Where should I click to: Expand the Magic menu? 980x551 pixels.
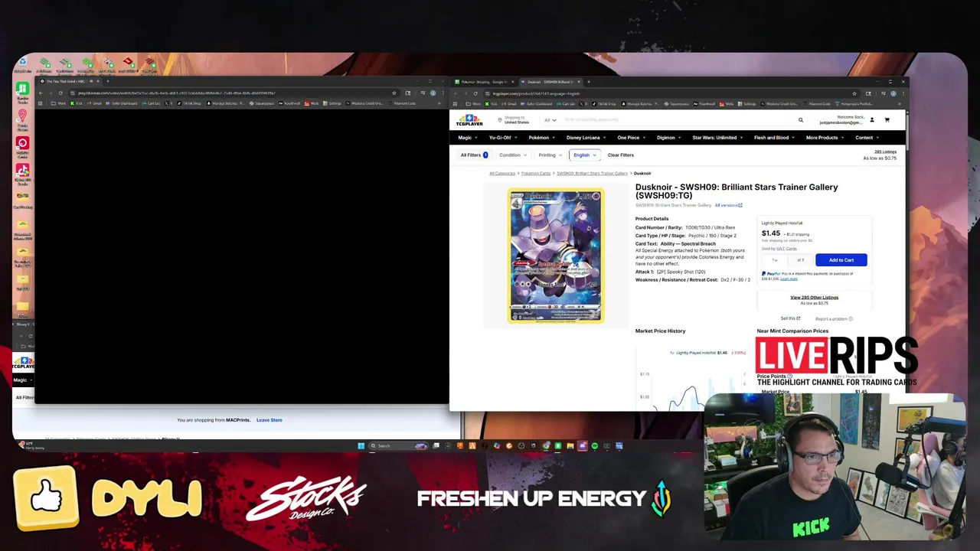click(x=468, y=138)
